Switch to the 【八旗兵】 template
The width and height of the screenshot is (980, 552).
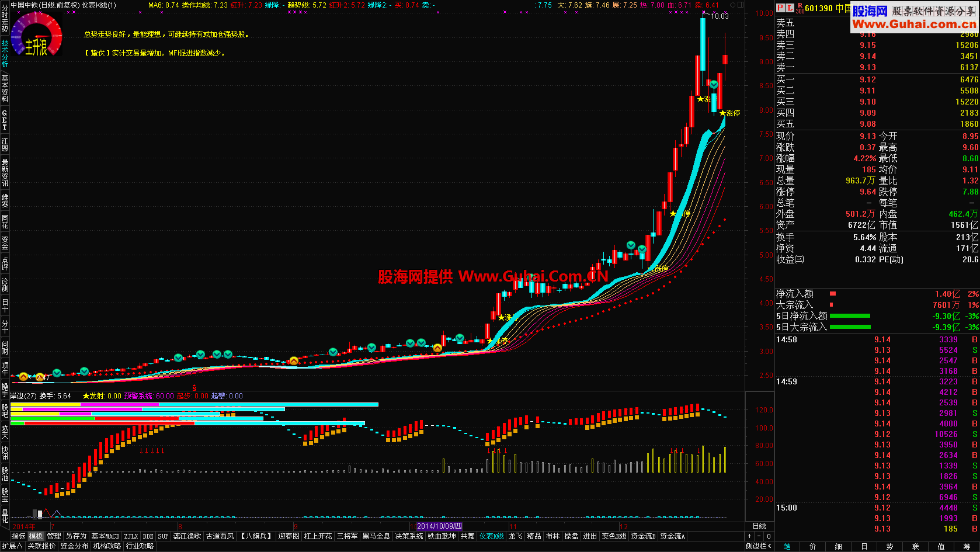pos(256,536)
